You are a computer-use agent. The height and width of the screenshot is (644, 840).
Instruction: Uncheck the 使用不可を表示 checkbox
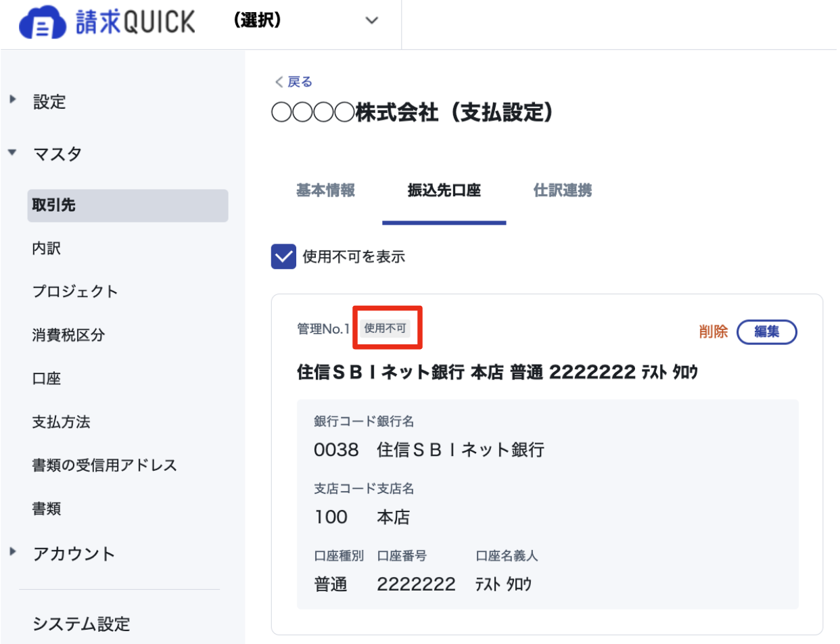(283, 256)
